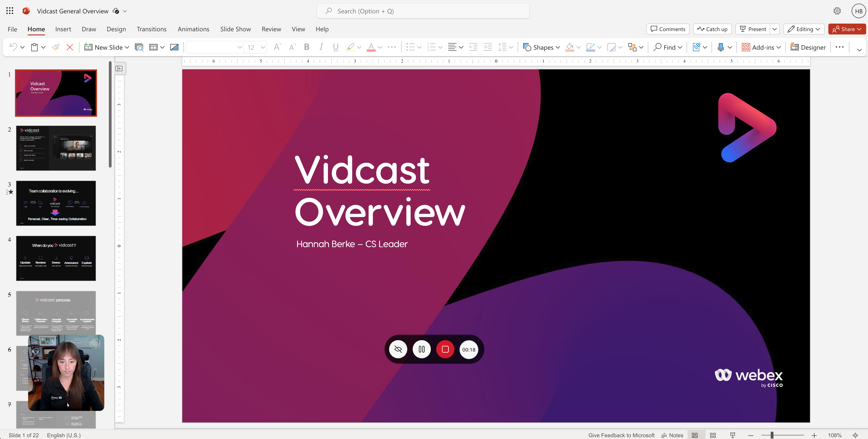
Task: Toggle Underline formatting
Action: click(336, 47)
